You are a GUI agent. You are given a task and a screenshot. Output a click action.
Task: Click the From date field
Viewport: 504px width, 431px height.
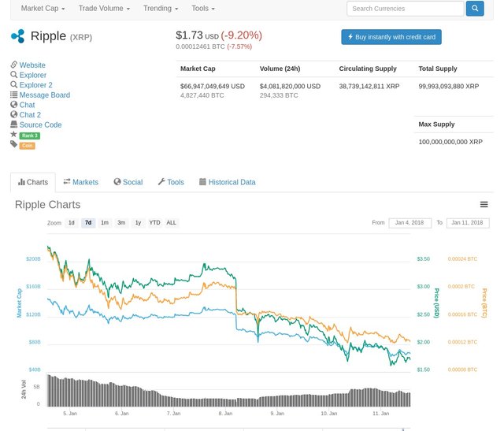(409, 223)
